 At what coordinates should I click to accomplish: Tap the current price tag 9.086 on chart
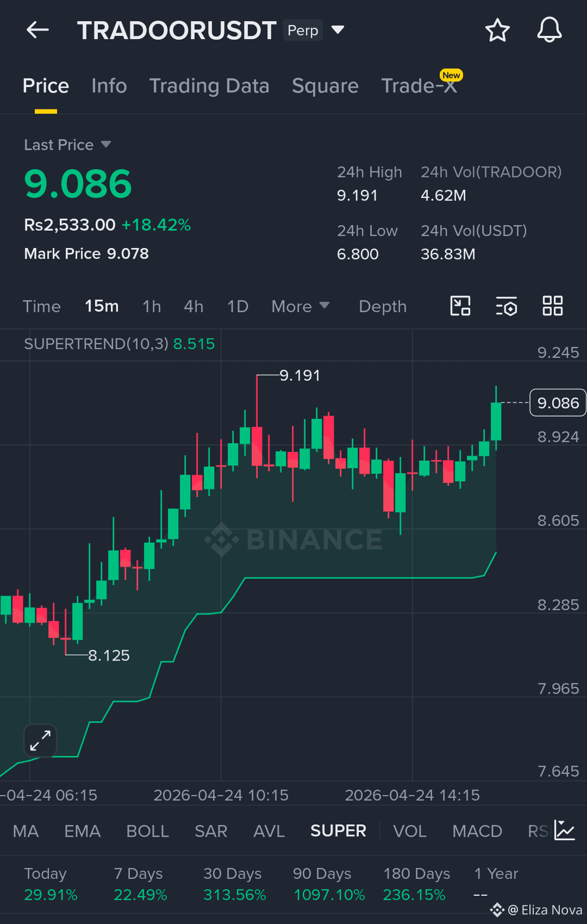(558, 403)
